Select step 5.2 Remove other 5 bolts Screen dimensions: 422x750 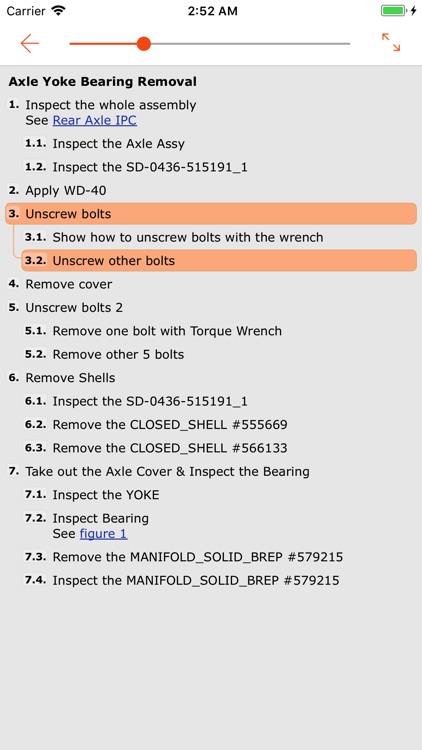[x=219, y=354]
